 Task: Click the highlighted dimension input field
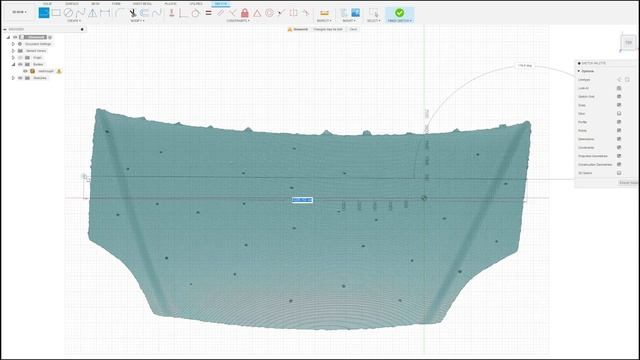click(x=302, y=200)
